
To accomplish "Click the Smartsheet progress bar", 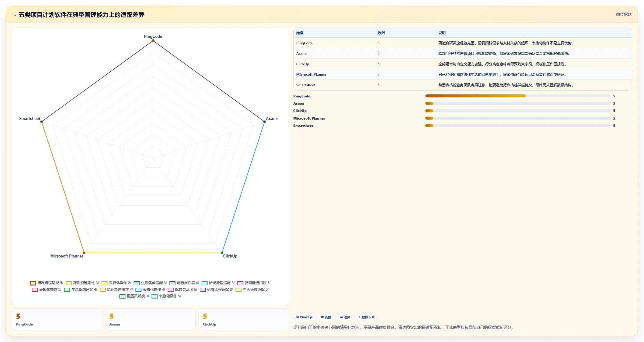I will tap(518, 126).
